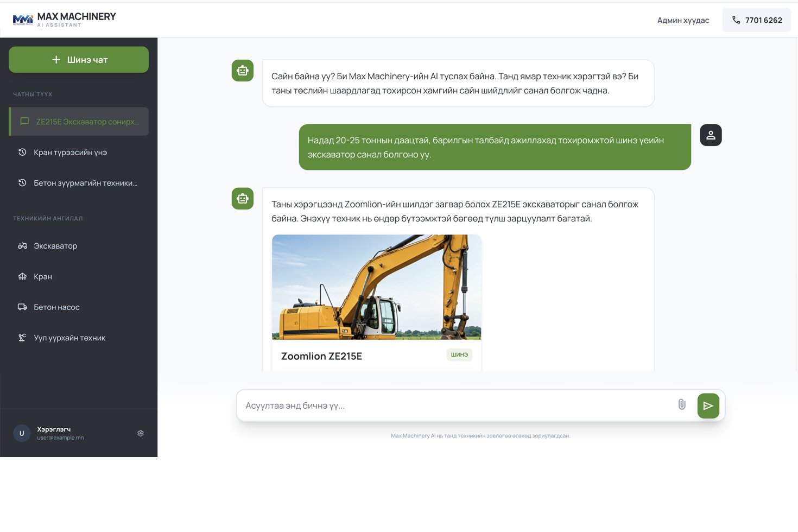Open user settings gear icon
Image resolution: width=798 pixels, height=532 pixels.
click(141, 433)
